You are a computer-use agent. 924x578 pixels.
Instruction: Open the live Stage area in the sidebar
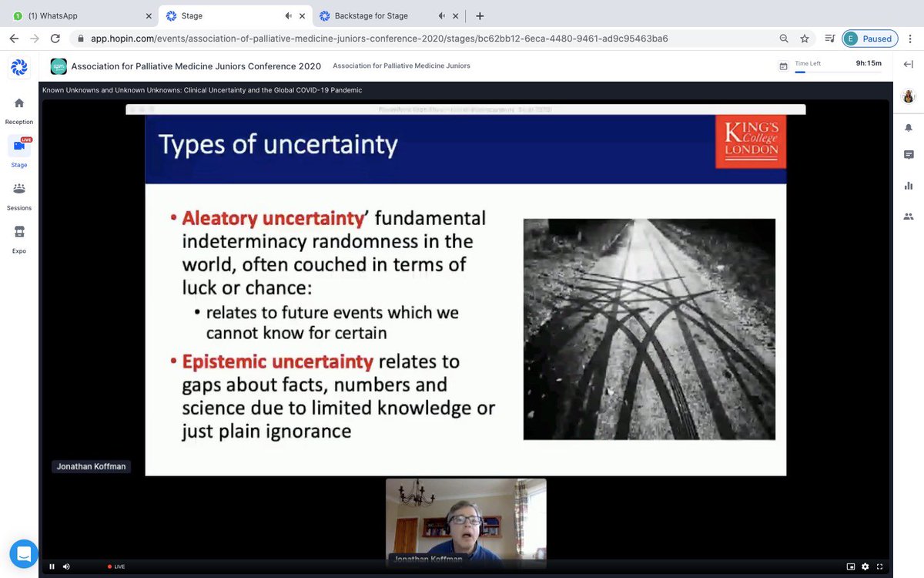tap(19, 153)
